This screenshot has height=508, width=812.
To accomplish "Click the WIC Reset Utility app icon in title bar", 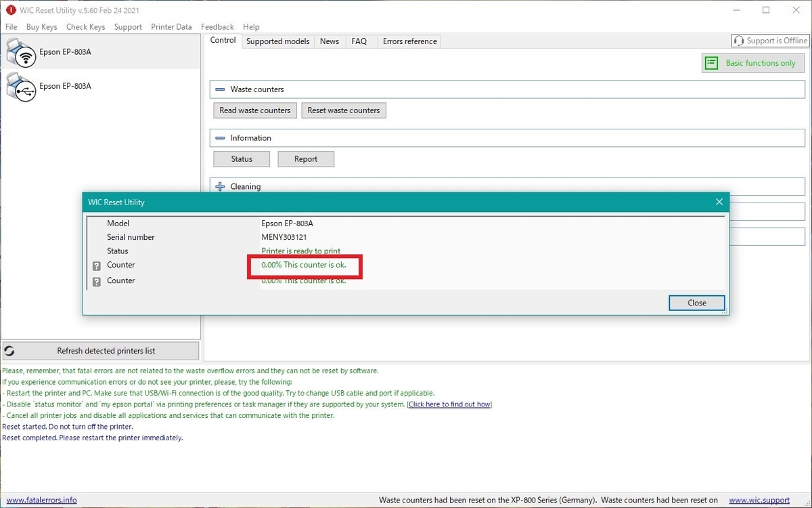I will [10, 9].
